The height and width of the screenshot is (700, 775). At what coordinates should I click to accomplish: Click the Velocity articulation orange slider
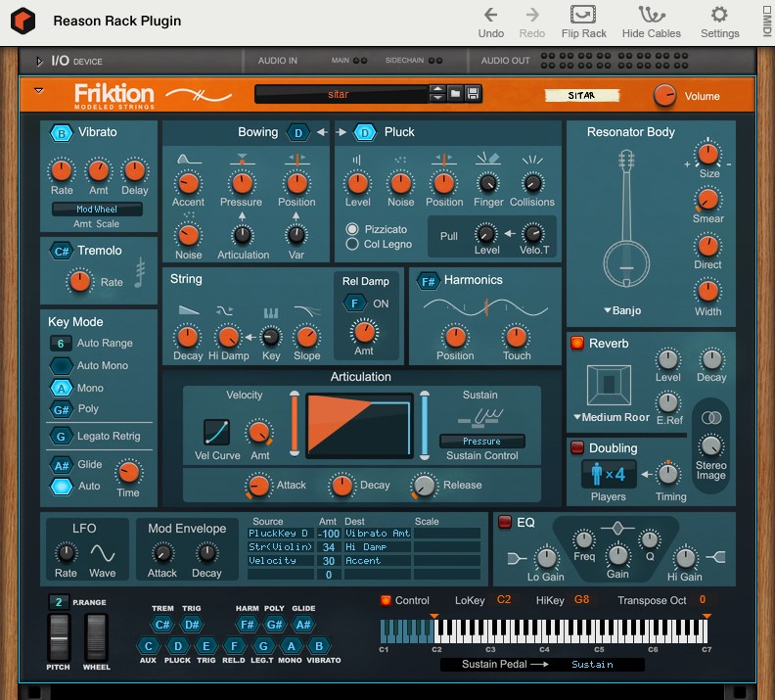(294, 426)
